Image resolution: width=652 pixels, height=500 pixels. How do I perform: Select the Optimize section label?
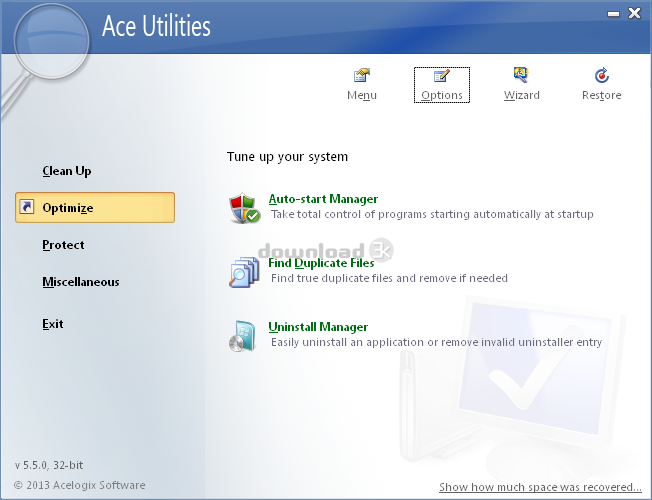click(68, 208)
